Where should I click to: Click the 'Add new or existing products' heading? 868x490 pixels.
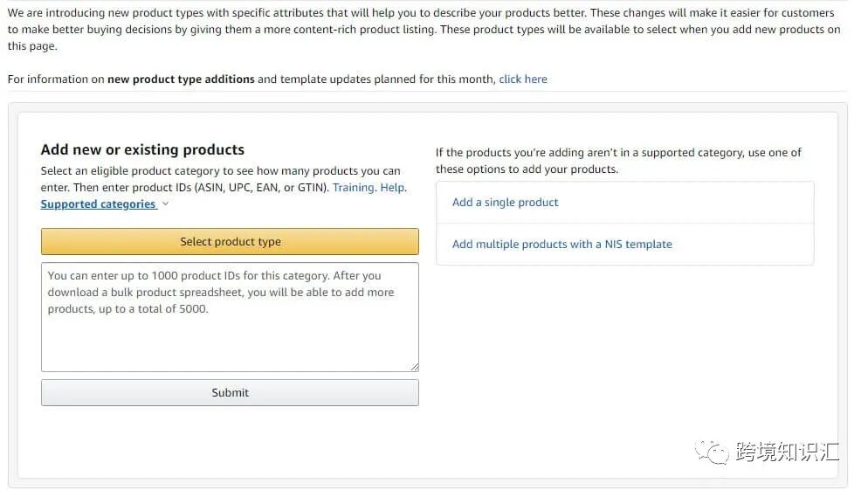(142, 150)
